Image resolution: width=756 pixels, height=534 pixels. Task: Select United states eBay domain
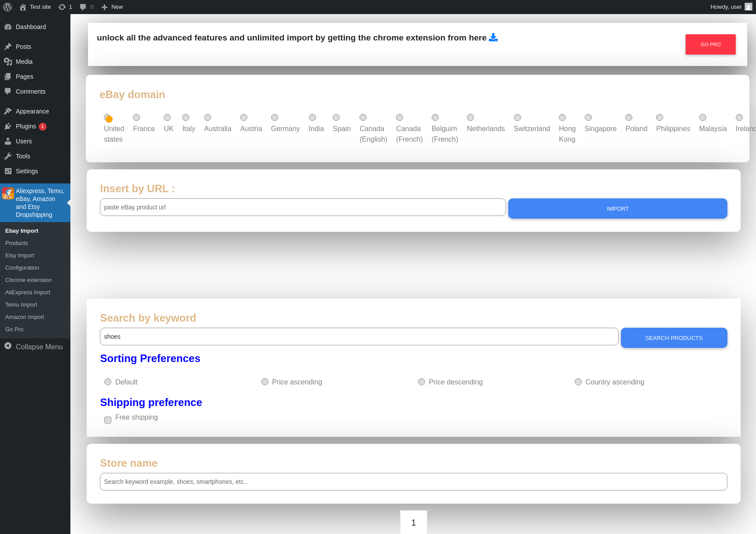[x=108, y=118]
